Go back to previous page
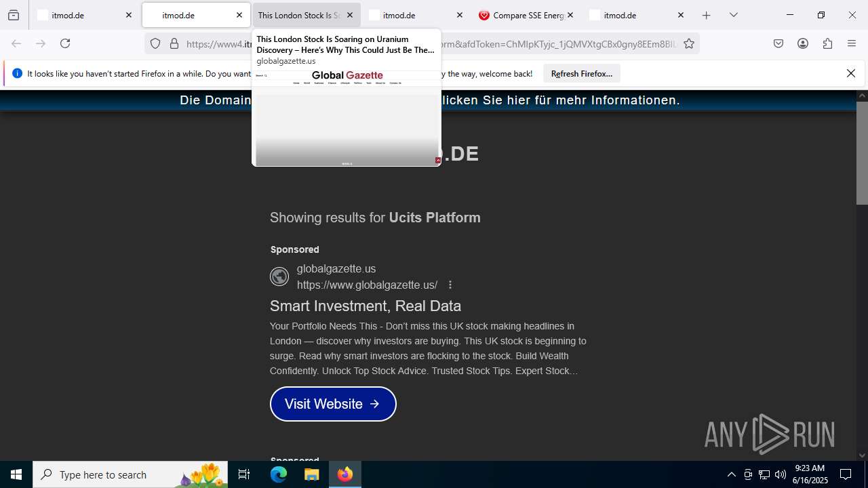Viewport: 868px width, 488px height. click(x=16, y=43)
